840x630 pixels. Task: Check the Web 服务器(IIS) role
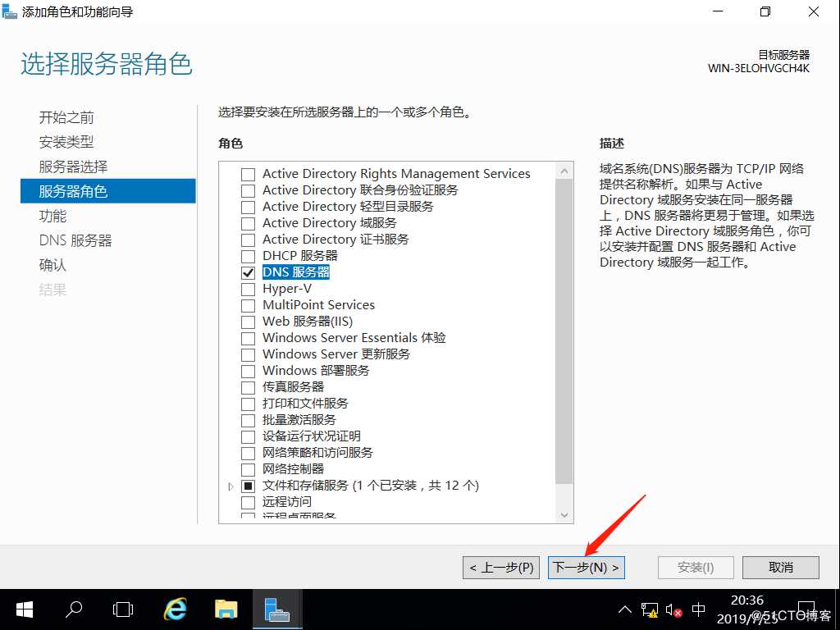(248, 322)
